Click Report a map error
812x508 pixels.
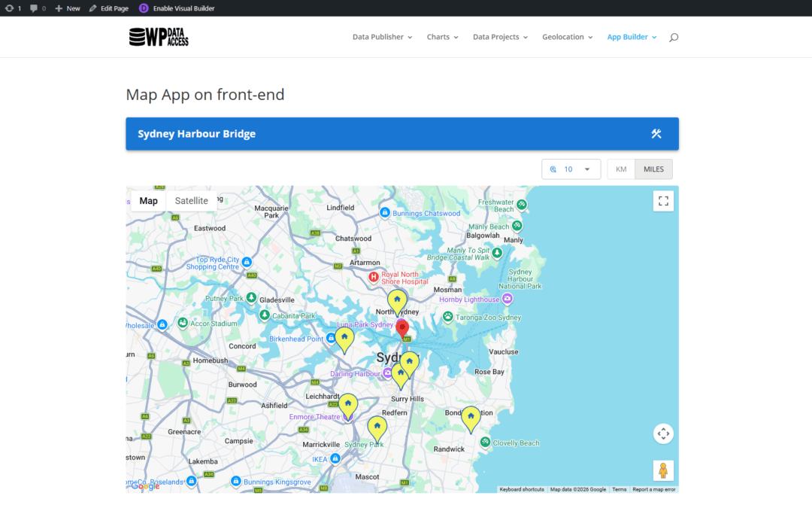(653, 489)
